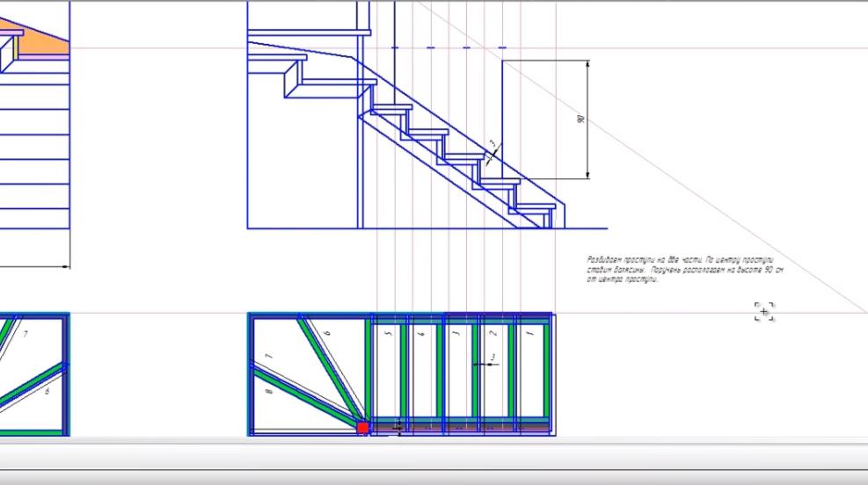
Task: Select the "3" dimension on the elevation stringer
Action: (x=493, y=145)
